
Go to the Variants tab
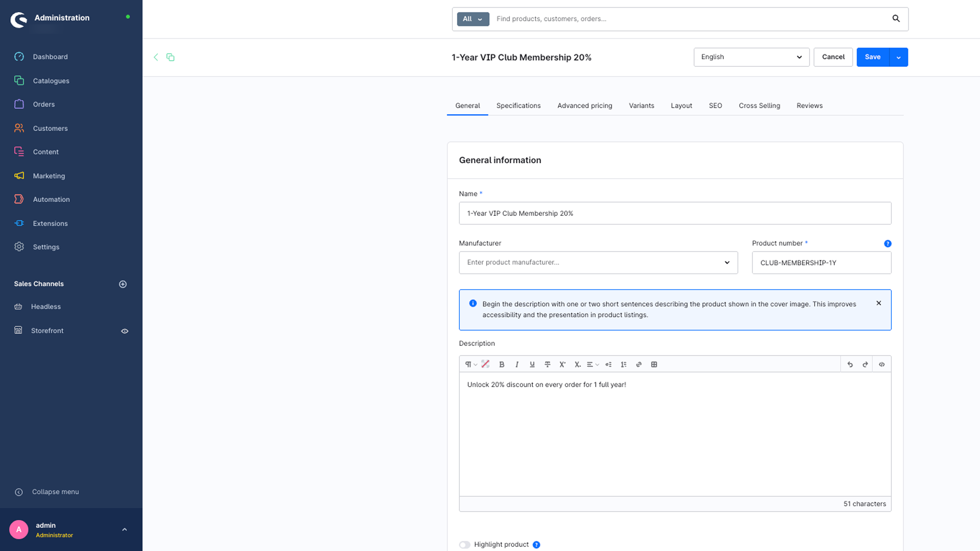(642, 106)
